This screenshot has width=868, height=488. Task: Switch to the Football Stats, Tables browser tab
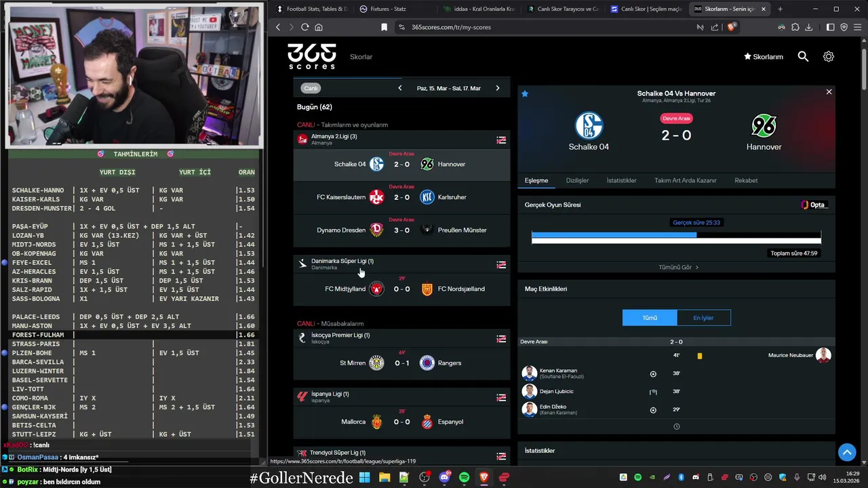point(311,9)
